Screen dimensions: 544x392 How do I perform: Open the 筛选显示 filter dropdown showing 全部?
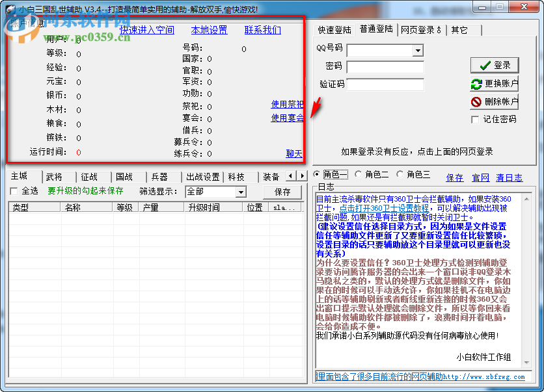241,192
